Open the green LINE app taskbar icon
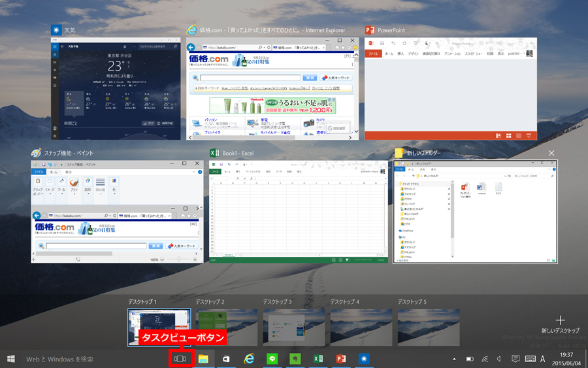This screenshot has width=588, height=368. coord(272,359)
